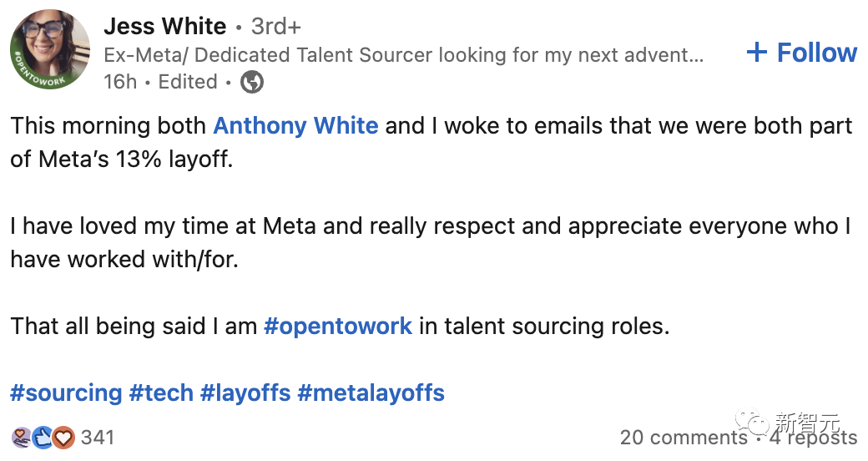This screenshot has width=868, height=461.
Task: View the 4 reposts
Action: [x=812, y=438]
